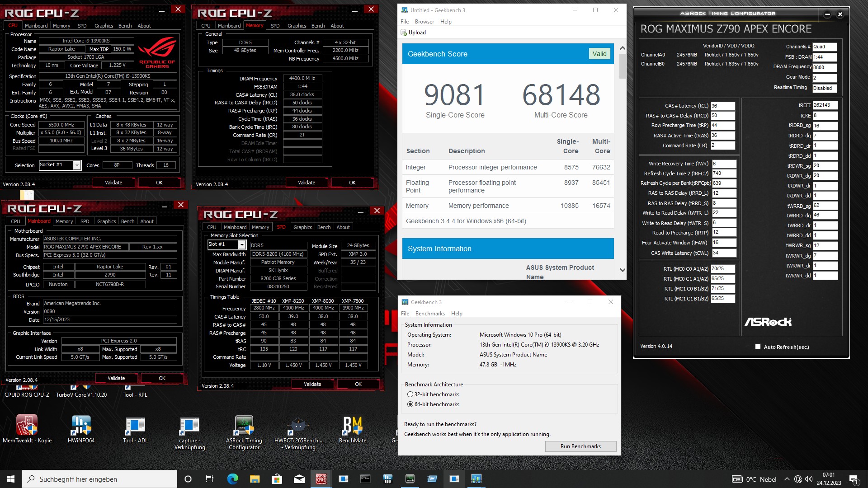Click the Tool - RPL desktop label
This screenshot has width=868, height=488.
[x=135, y=395]
